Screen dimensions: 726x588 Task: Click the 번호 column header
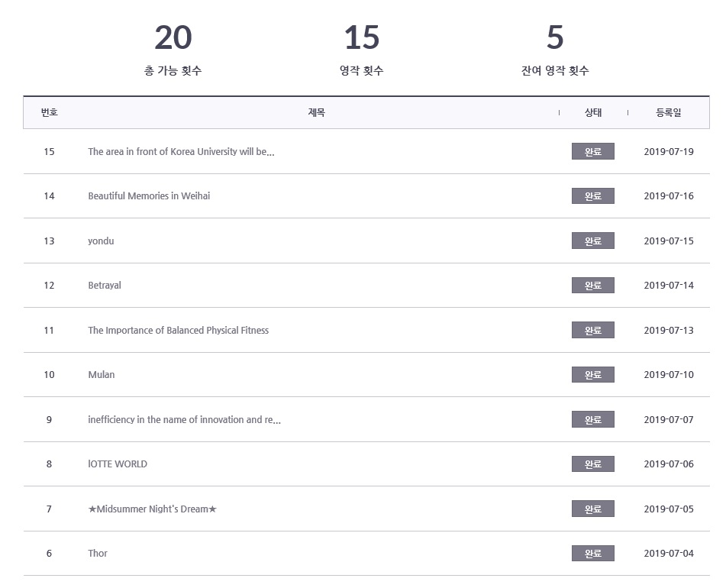(49, 112)
